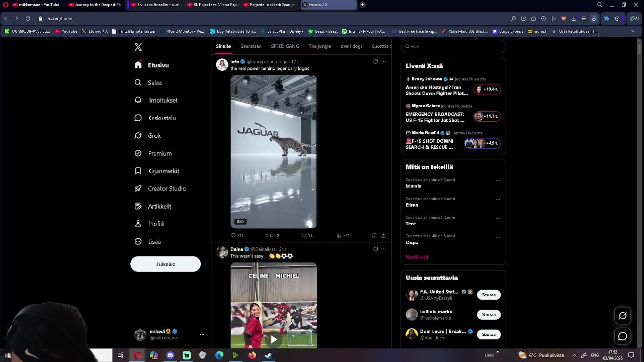The height and width of the screenshot is (362, 644).
Task: Open new browser tab
Action: [363, 5]
